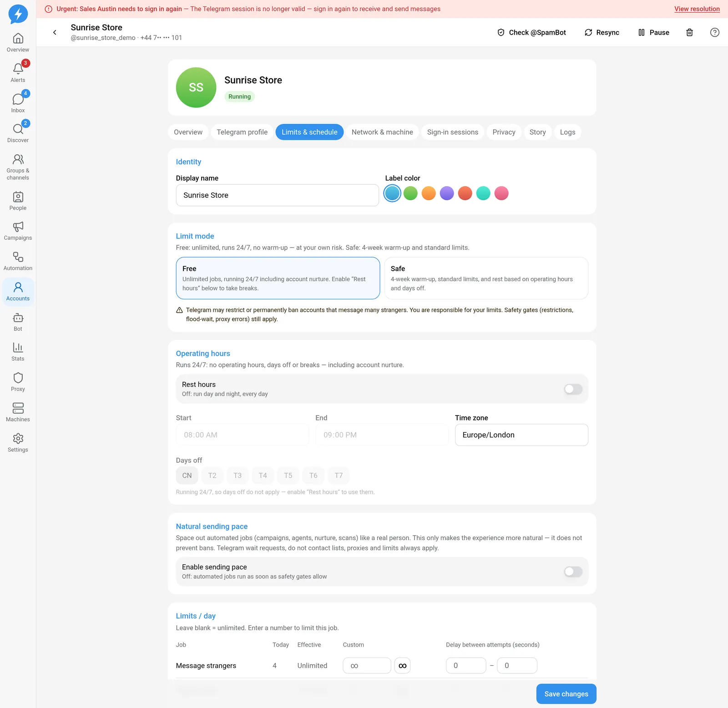The height and width of the screenshot is (708, 728).
Task: Click Save changes button
Action: (566, 694)
